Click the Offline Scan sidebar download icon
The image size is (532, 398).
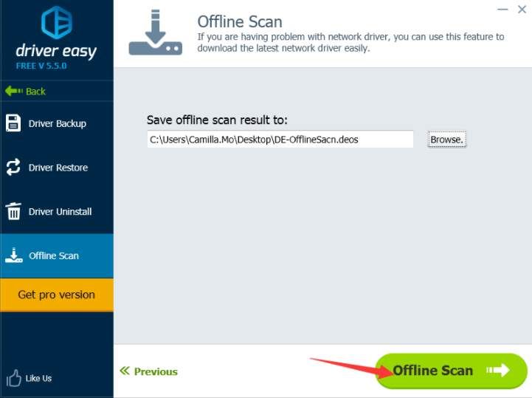pos(13,255)
